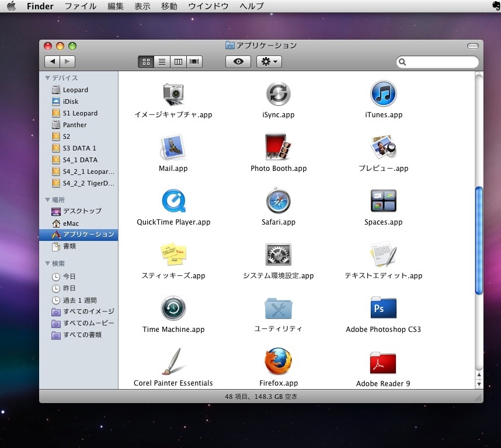Click the Adobe Photoshop CS3 folder icon

[383, 309]
